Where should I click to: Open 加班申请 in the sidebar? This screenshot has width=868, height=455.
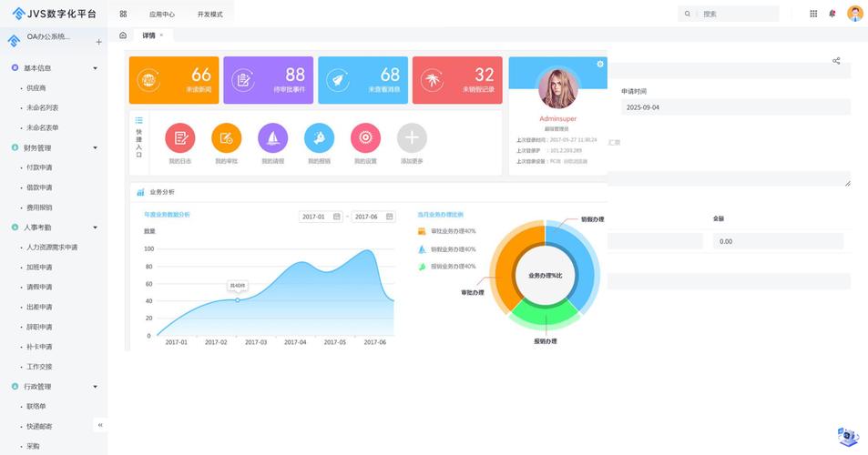[x=39, y=267]
